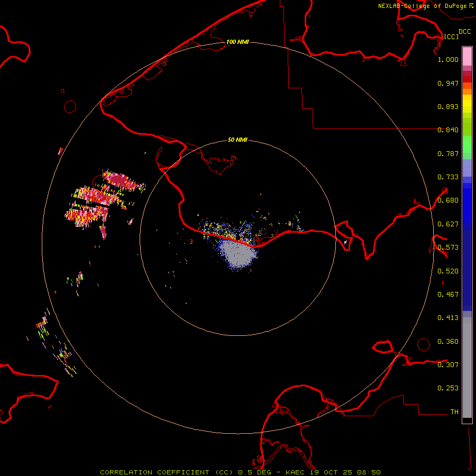This screenshot has height=476, width=476.
Task: Click the gray radar return blob near center
Action: click(239, 253)
